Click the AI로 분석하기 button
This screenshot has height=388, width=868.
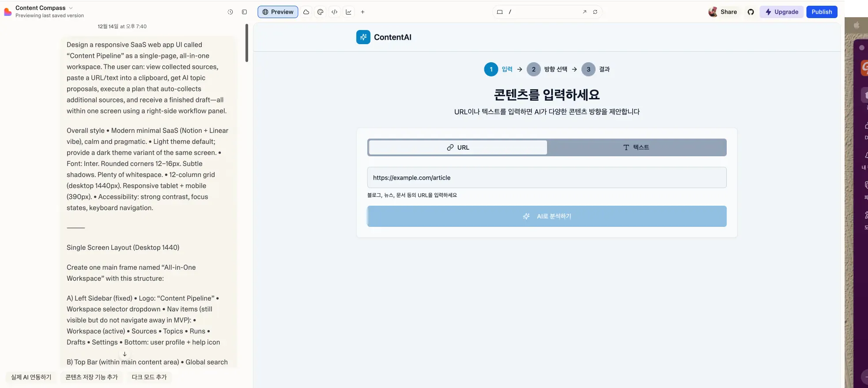click(547, 216)
